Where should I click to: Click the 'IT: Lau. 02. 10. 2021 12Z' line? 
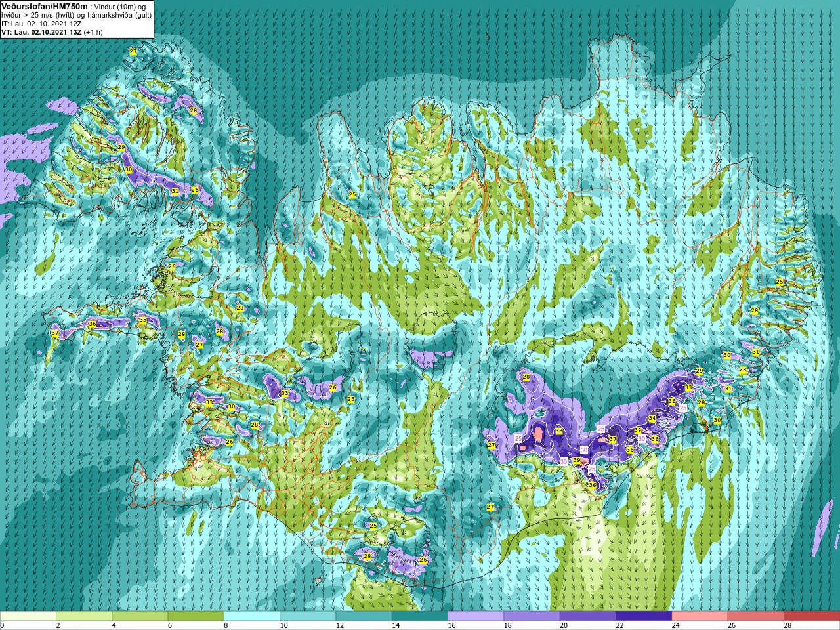point(41,24)
